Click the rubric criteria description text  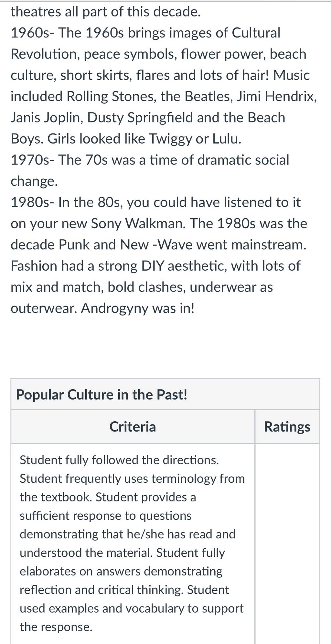pyautogui.click(x=133, y=543)
